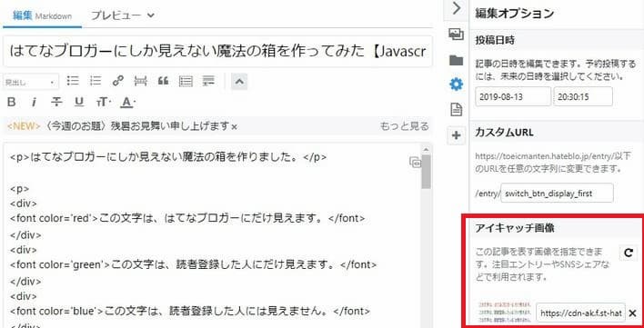
Task: Add sidebar item with the plus icon
Action: [456, 135]
